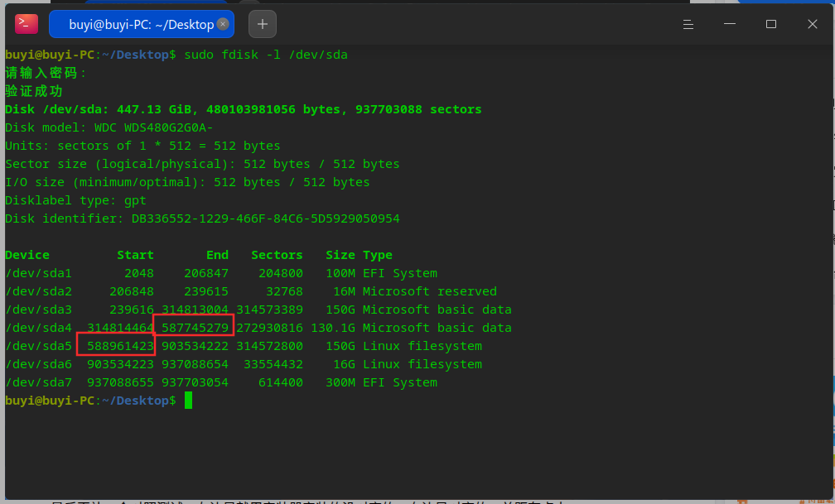
Task: Click the 'Units: sectors of 1 * 512' line
Action: click(142, 146)
